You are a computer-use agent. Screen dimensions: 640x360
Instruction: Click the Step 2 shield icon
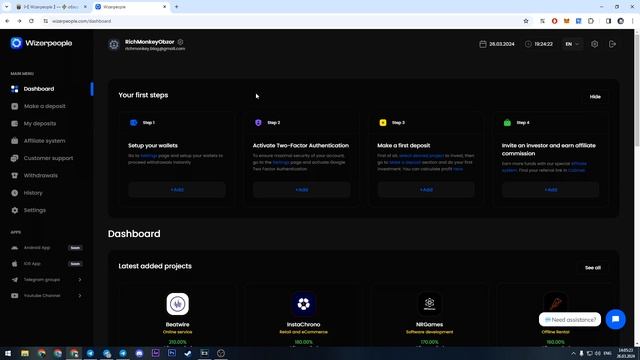(258, 122)
